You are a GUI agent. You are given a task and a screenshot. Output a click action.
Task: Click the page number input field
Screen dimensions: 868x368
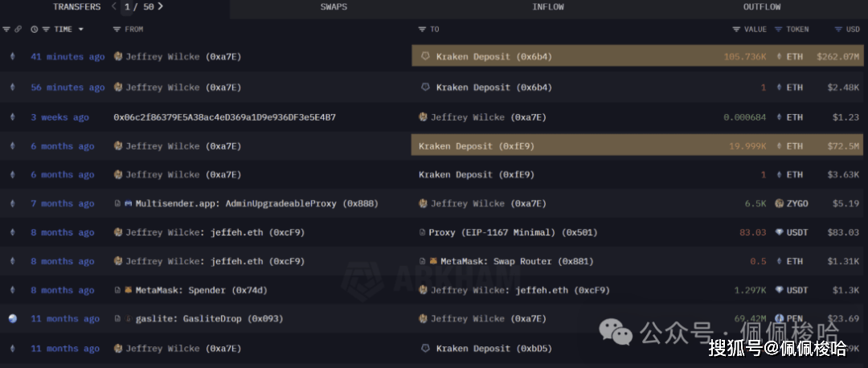[126, 7]
